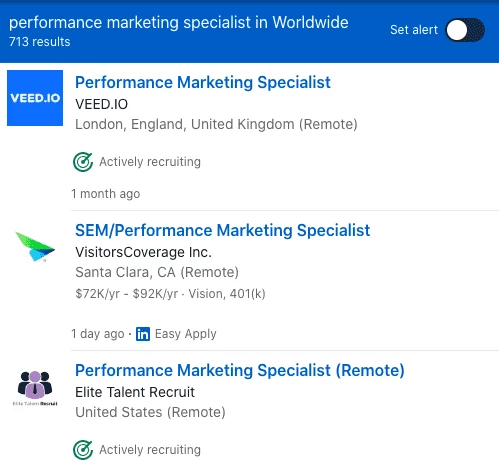Click the Santa Clara, CA (Remote) location
The width and height of the screenshot is (499, 472).
click(157, 272)
